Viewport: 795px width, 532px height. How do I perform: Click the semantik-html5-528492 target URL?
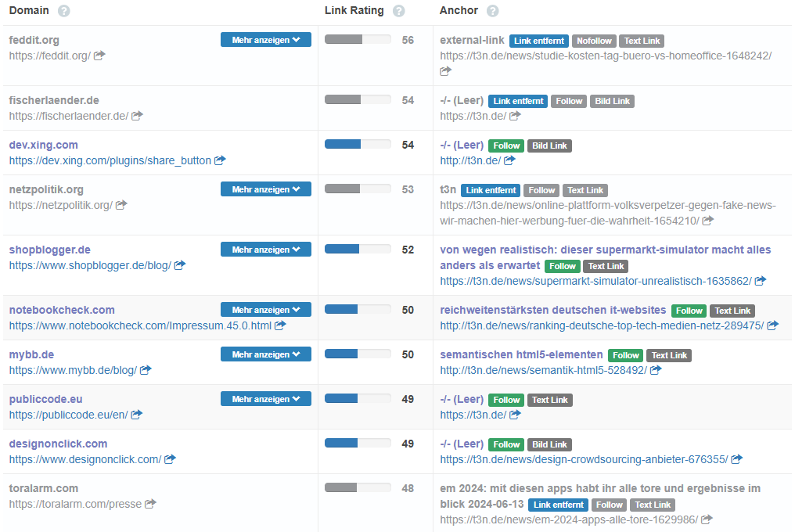pyautogui.click(x=544, y=370)
